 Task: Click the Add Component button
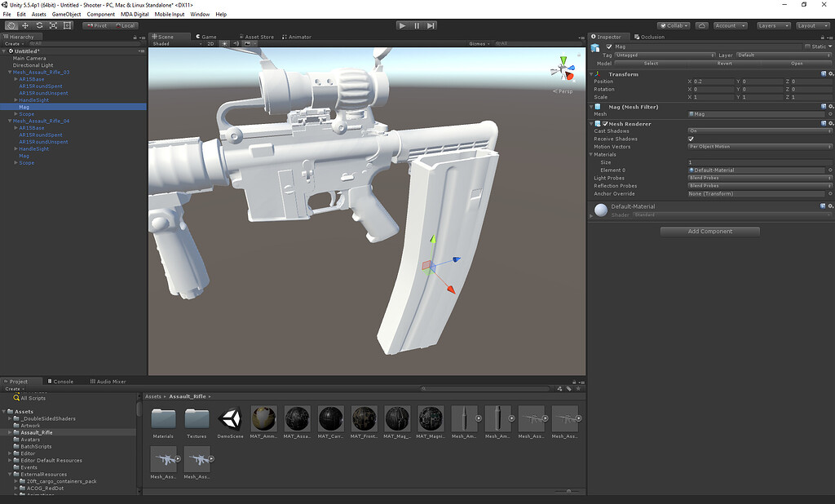pos(709,232)
